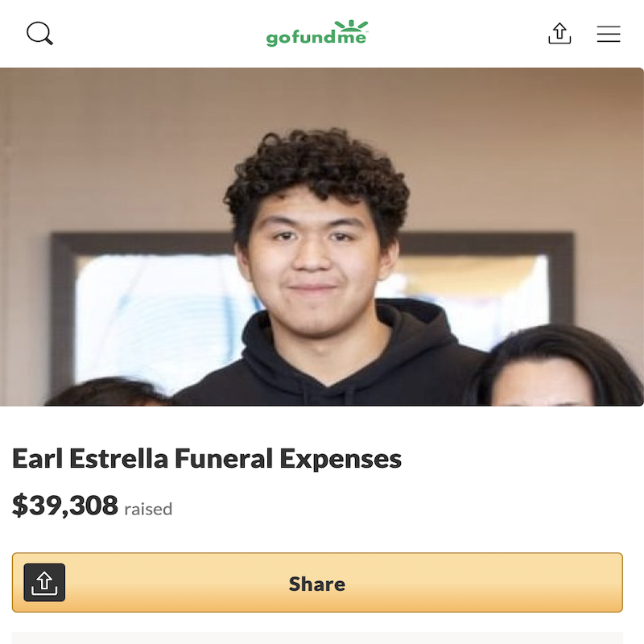This screenshot has width=644, height=644.
Task: Click the $39,308 raised amount
Action: click(65, 506)
